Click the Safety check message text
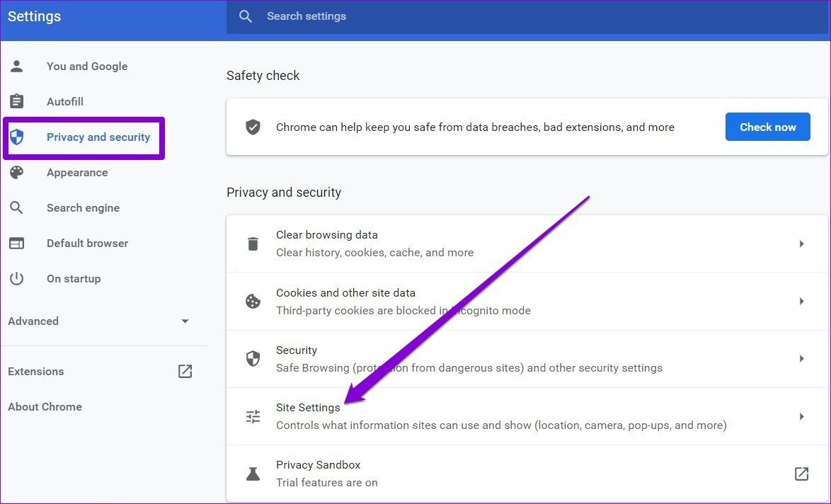 pos(475,127)
